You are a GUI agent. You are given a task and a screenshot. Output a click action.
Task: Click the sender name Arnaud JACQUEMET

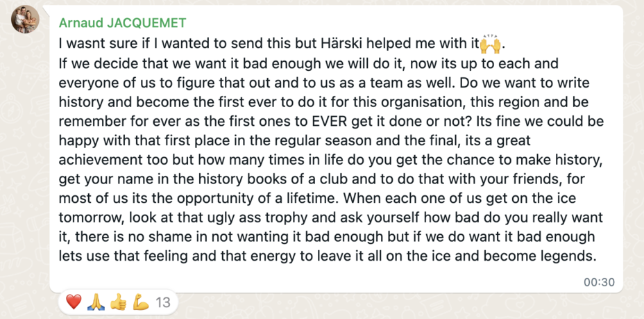tap(122, 23)
